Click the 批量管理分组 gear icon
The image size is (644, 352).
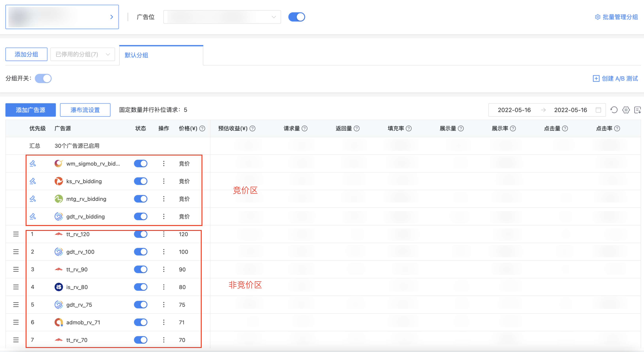tap(598, 17)
